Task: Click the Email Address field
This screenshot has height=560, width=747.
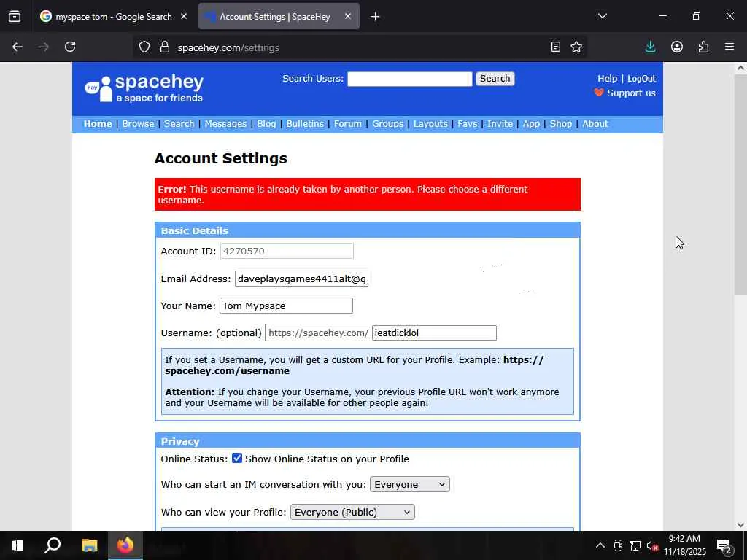Action: pyautogui.click(x=301, y=279)
